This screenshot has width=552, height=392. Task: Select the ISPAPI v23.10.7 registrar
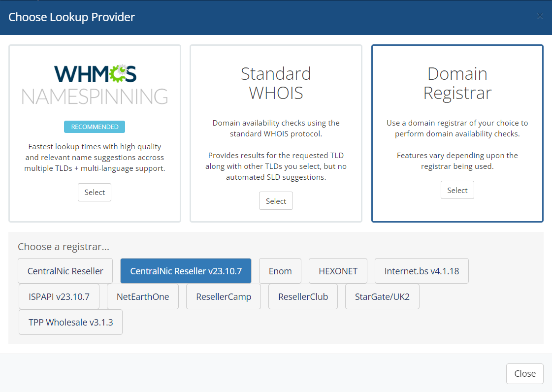pos(59,296)
